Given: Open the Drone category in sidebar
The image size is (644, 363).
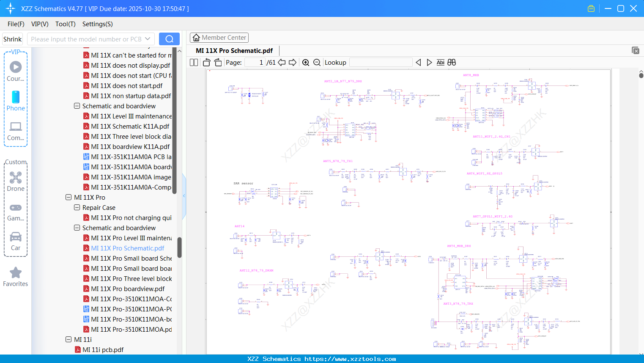Looking at the screenshot, I should click(16, 181).
